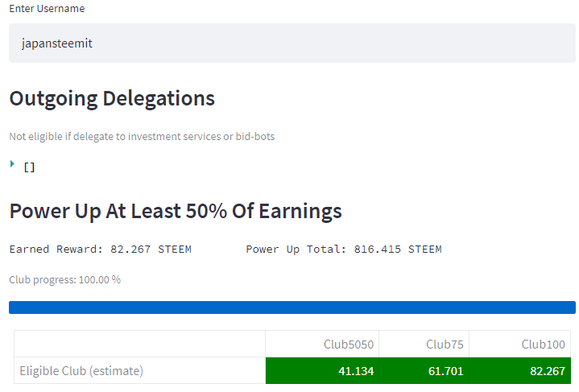The image size is (579, 392).
Task: Expand the empty delegations JSON arrow
Action: (x=13, y=164)
